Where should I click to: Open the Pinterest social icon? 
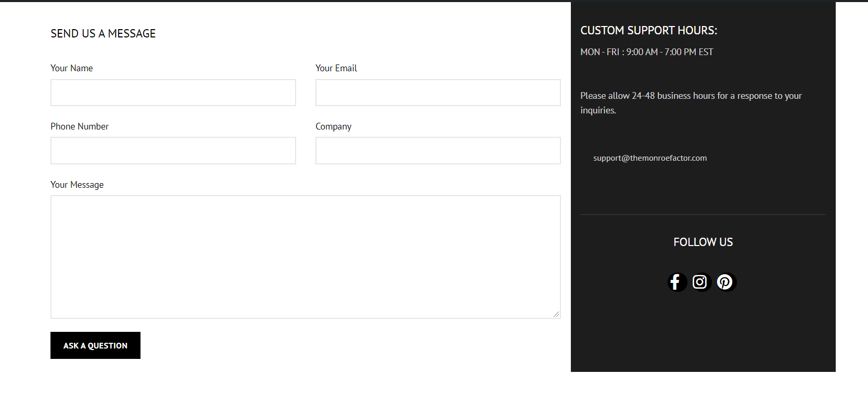tap(726, 282)
